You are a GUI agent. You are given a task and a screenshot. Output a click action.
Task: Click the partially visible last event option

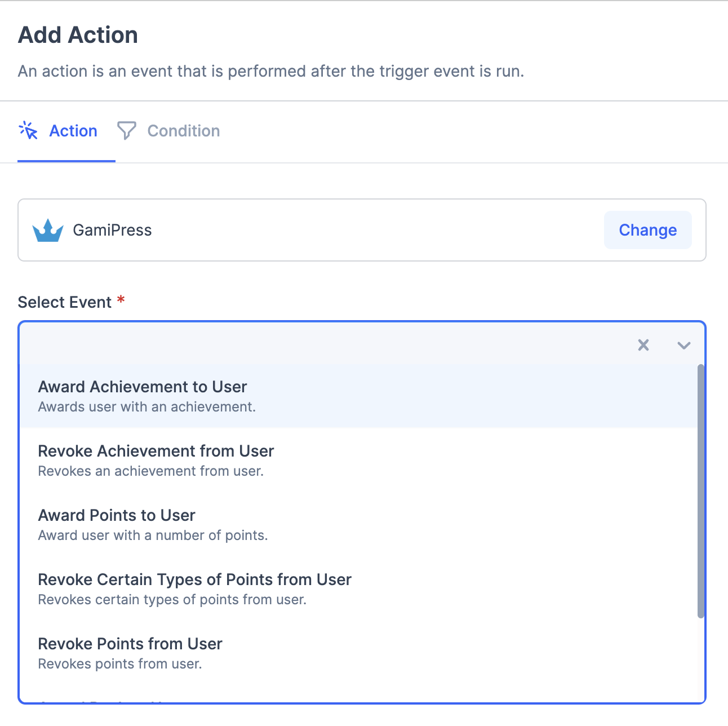[x=113, y=701]
